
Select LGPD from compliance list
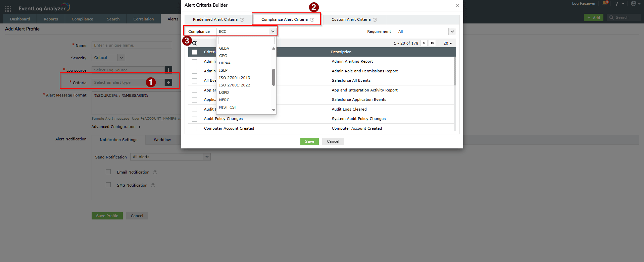[224, 92]
